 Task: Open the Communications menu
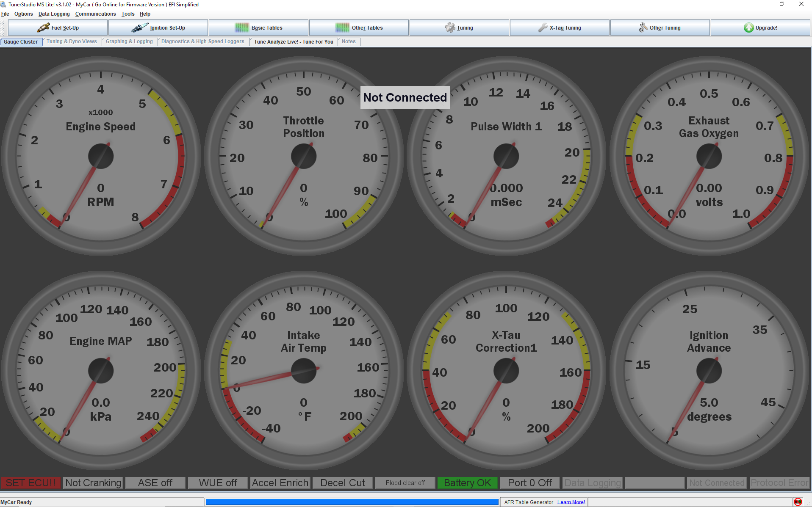[x=95, y=14]
